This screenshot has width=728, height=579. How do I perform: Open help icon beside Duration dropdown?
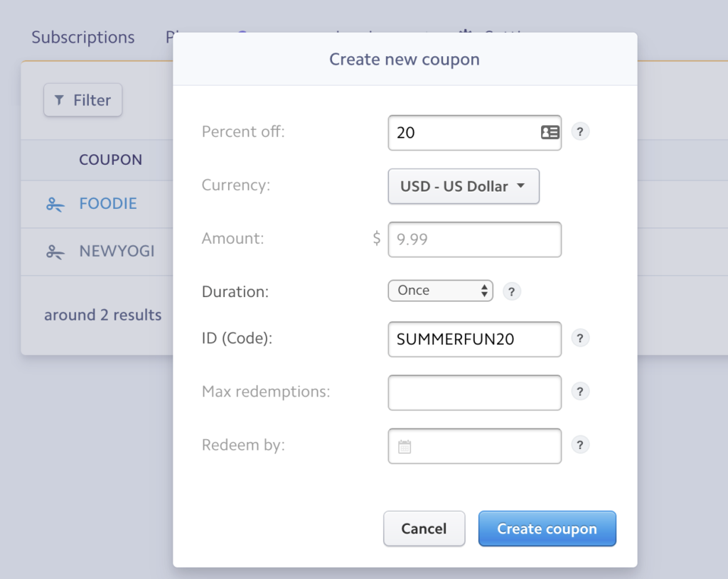click(512, 292)
